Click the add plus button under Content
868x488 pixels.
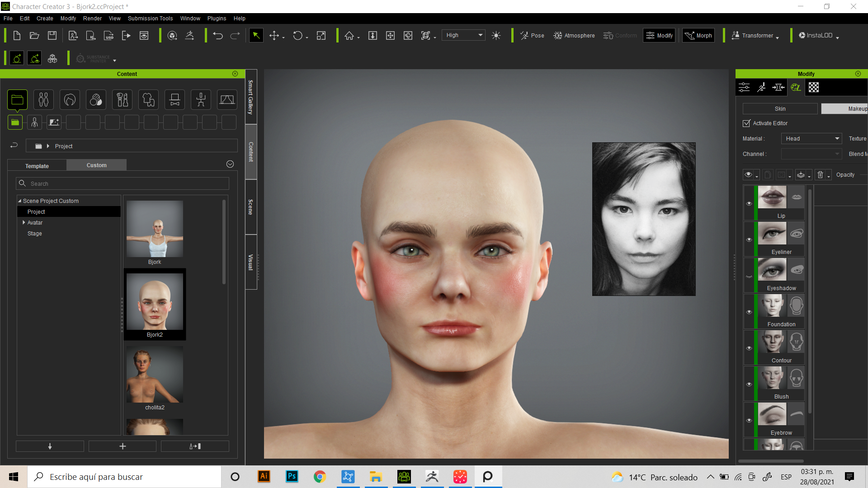click(x=123, y=446)
